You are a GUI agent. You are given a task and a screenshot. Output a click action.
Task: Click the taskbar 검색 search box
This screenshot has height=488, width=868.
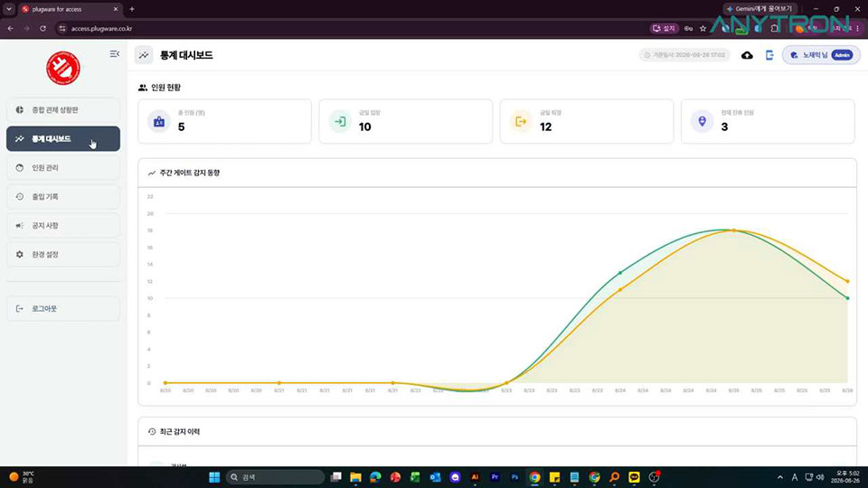(x=275, y=477)
